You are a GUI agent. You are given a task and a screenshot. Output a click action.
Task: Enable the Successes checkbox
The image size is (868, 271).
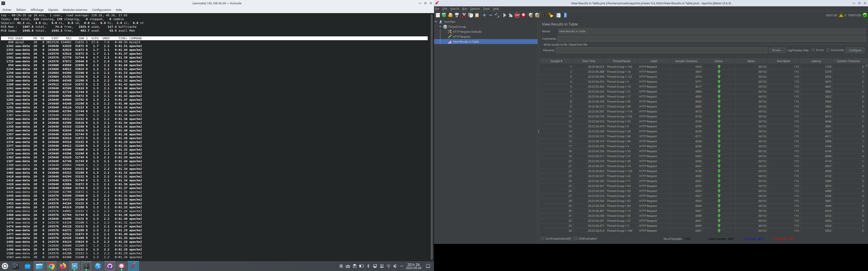[828, 50]
